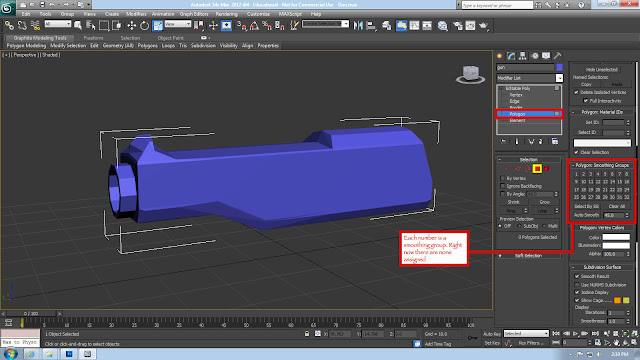Click the Select By SG button

tap(587, 206)
